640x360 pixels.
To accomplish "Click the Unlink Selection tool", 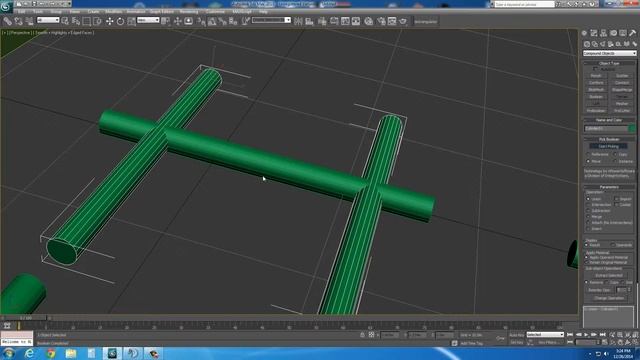I will tap(18, 21).
